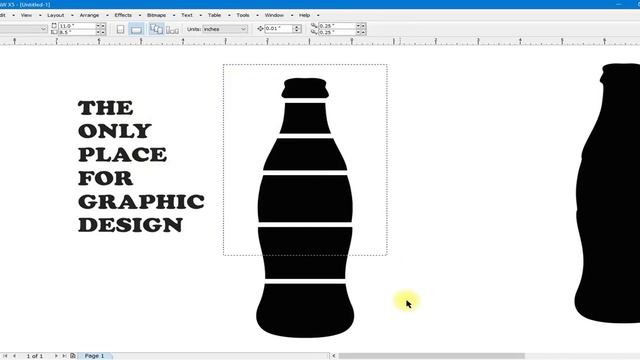Image resolution: width=640 pixels, height=360 pixels.
Task: Select the solid black bottle silhouette
Action: pos(608,193)
